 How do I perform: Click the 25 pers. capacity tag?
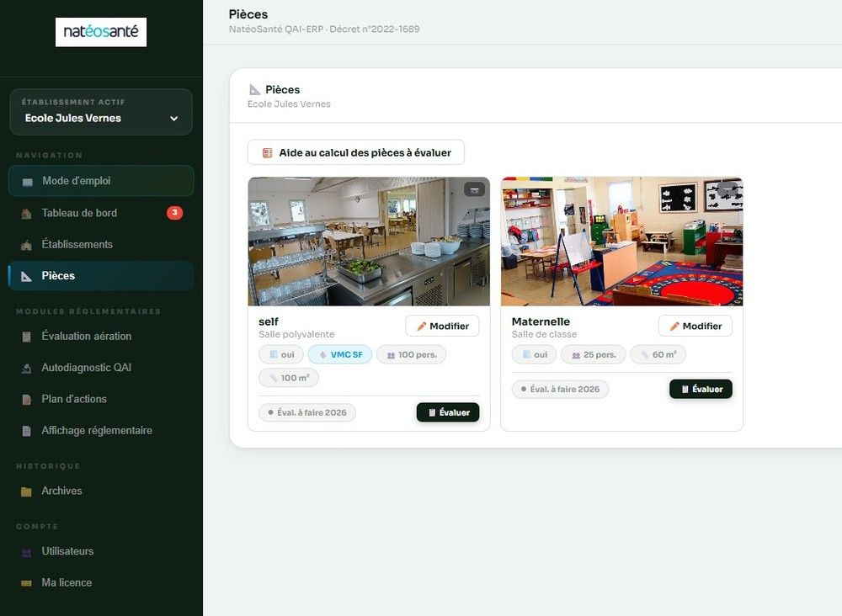coord(594,354)
